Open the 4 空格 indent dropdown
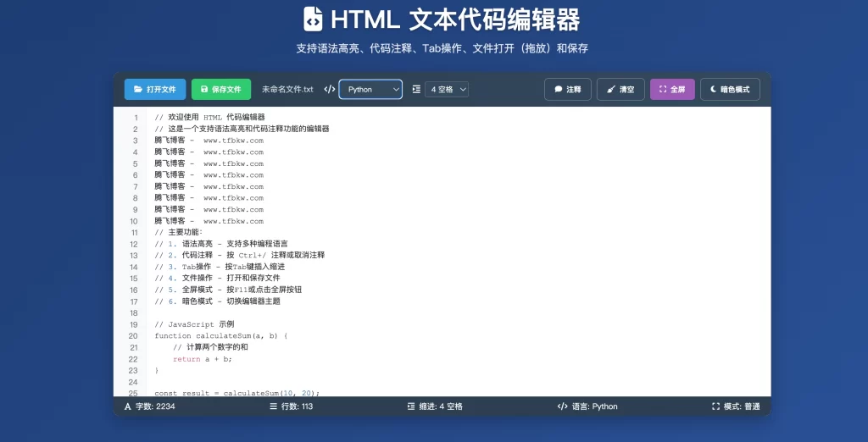The height and width of the screenshot is (442, 868). tap(447, 89)
